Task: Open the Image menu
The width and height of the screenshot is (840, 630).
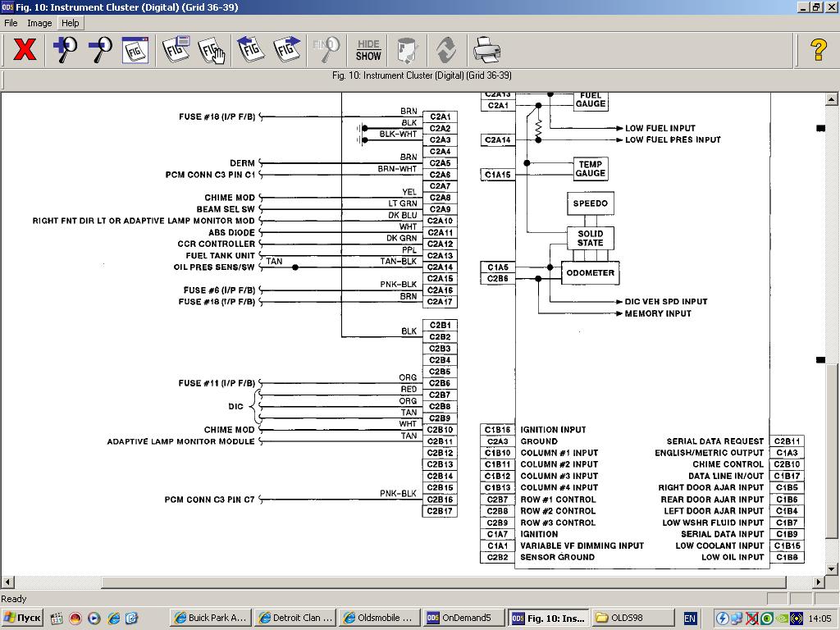Action: (39, 23)
